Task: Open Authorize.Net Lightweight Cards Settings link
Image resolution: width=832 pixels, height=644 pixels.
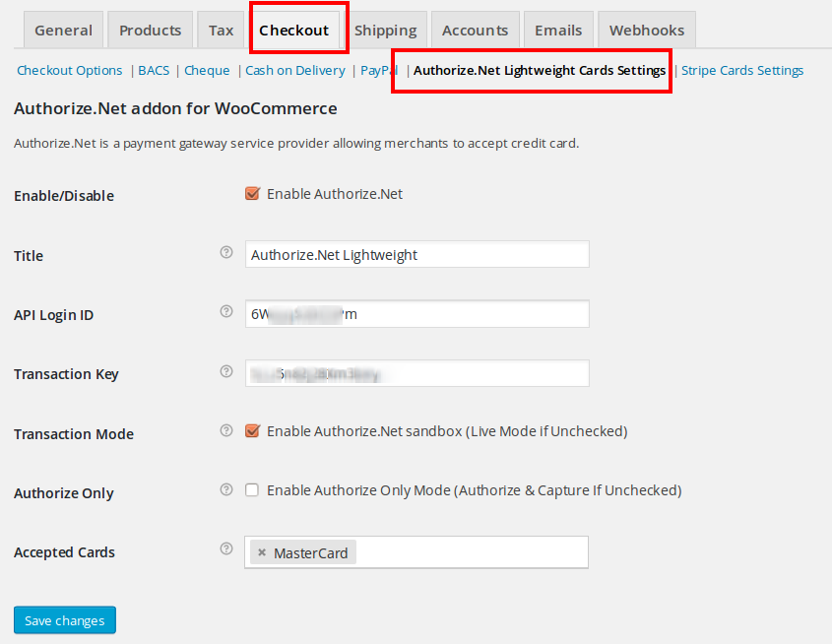Action: pos(540,71)
